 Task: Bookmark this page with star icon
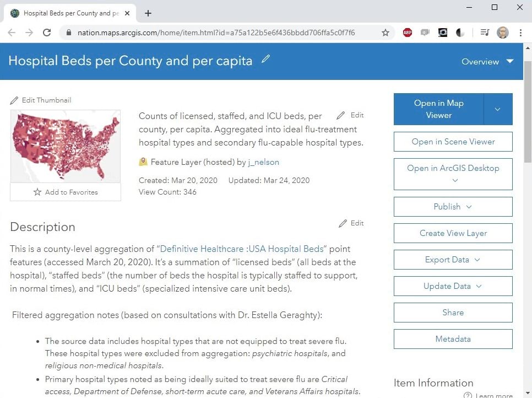coord(385,33)
